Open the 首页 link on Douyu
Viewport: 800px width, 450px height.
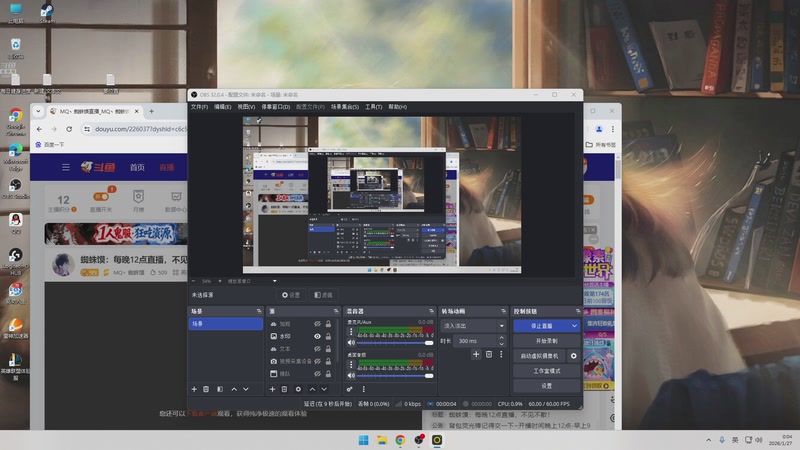pyautogui.click(x=137, y=167)
